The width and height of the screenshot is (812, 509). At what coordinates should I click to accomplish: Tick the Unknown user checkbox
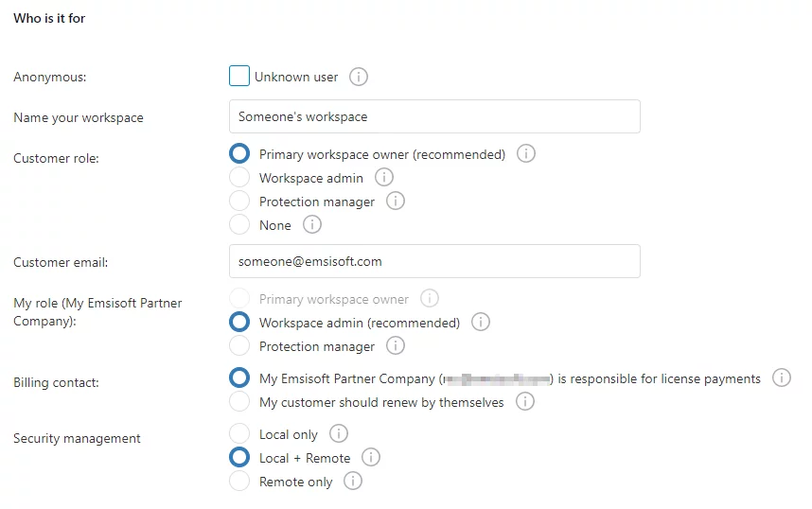pyautogui.click(x=239, y=77)
